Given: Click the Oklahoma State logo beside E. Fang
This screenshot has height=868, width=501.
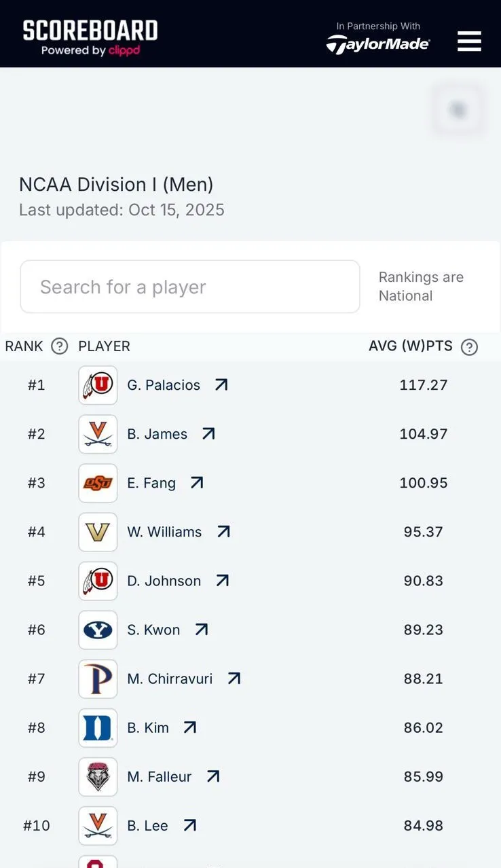Looking at the screenshot, I should pyautogui.click(x=98, y=483).
